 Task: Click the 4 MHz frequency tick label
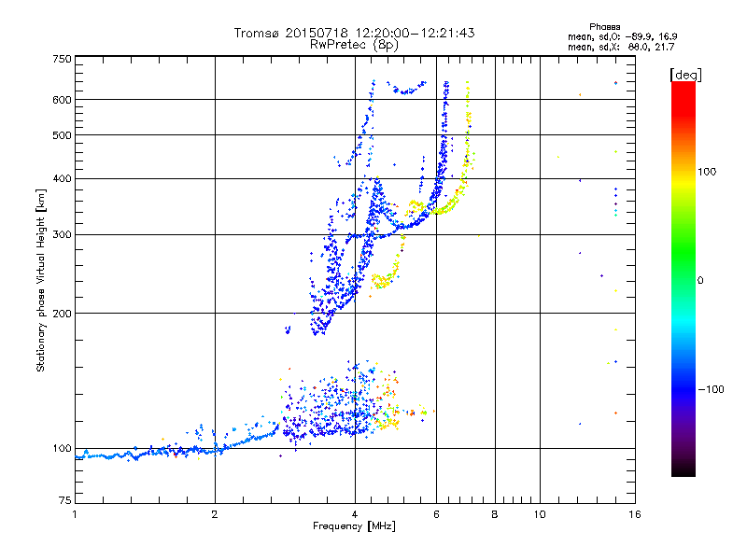355,514
